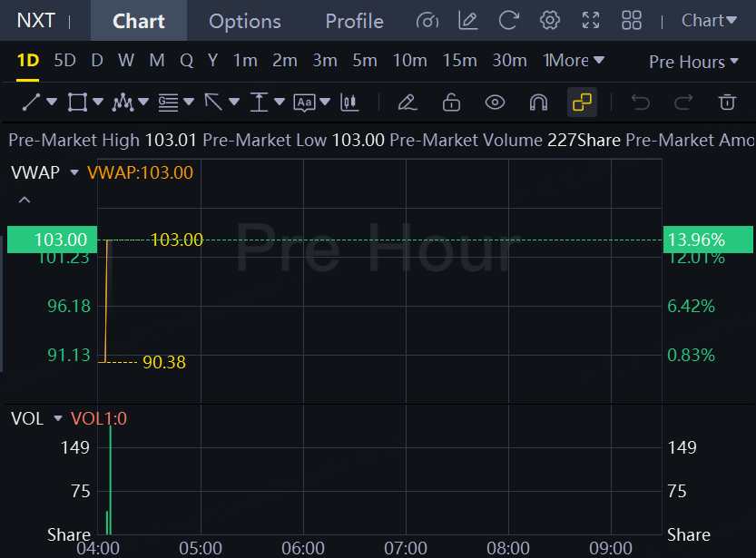Click the pencil brush tool
This screenshot has height=558, width=756.
[407, 103]
